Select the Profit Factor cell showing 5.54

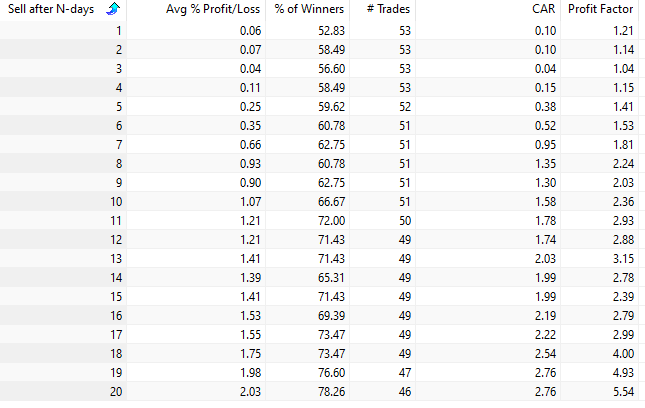coord(621,391)
